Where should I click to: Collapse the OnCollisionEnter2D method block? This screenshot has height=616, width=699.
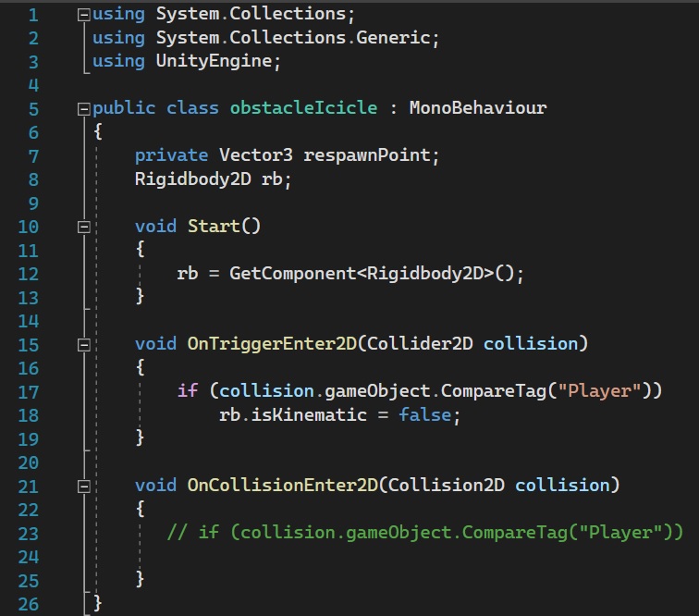tap(85, 486)
